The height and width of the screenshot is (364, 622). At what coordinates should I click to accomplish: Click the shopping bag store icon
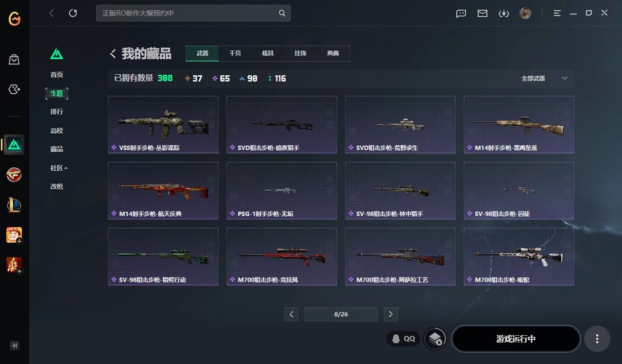click(14, 60)
